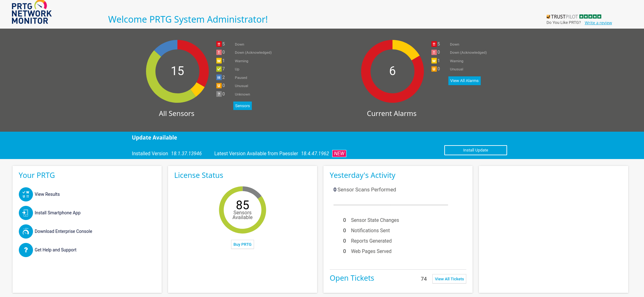This screenshot has height=297, width=644.
Task: Click 'Warning' label in Current Alarms legend
Action: tap(457, 61)
